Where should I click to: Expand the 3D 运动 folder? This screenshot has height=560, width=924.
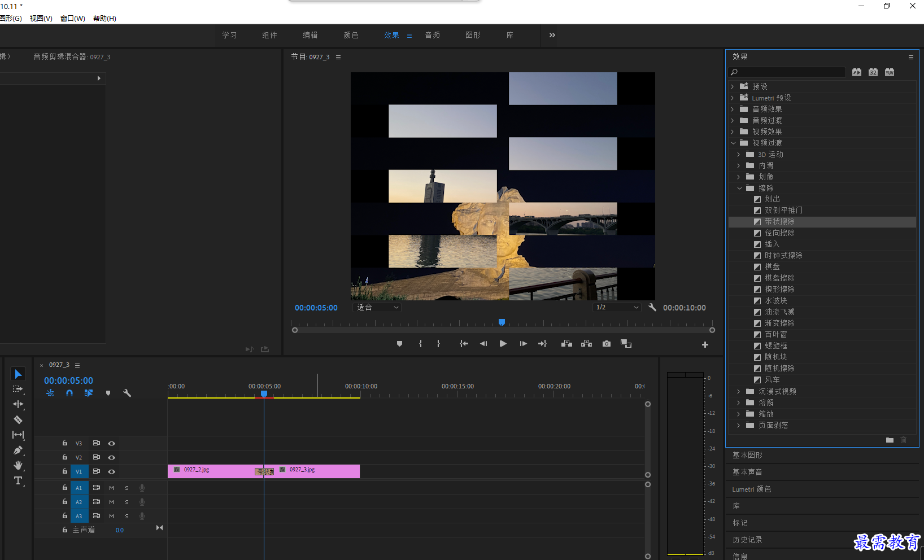(x=739, y=154)
